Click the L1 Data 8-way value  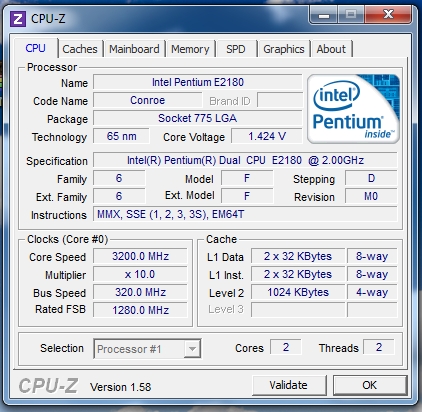[372, 256]
